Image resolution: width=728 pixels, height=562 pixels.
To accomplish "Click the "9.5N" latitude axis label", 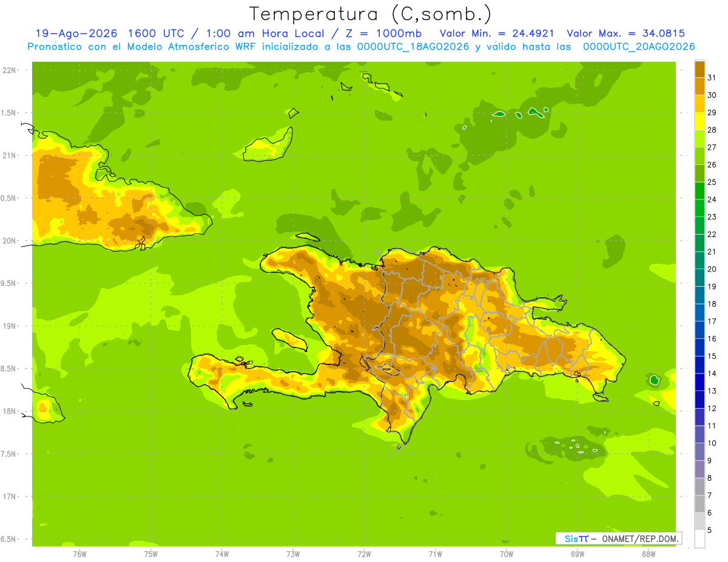I will [8, 283].
